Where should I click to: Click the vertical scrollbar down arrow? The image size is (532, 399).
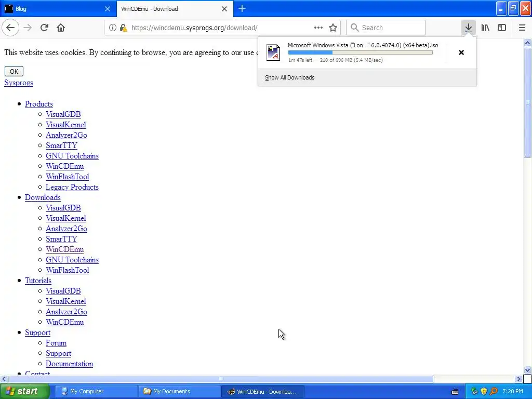(x=527, y=370)
